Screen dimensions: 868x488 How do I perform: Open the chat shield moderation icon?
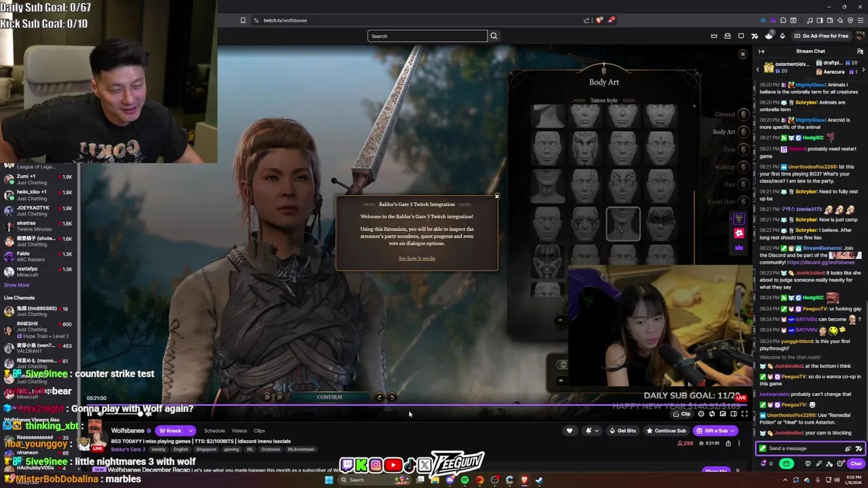(808, 464)
